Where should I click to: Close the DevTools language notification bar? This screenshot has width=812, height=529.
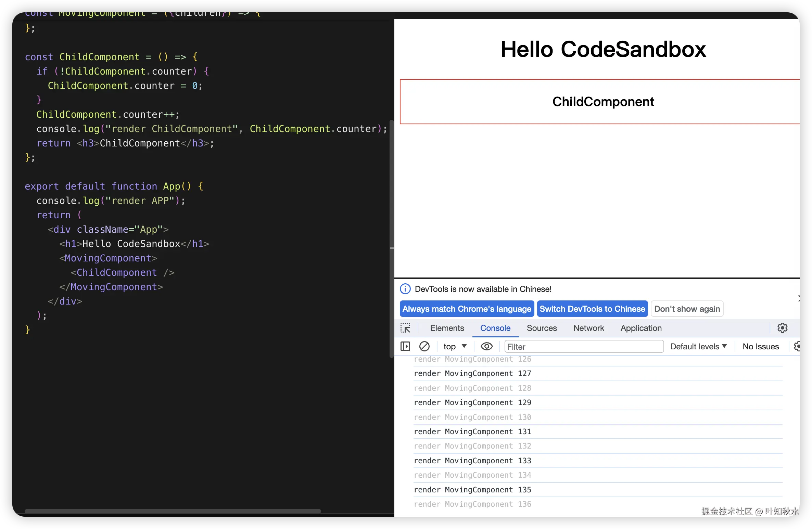[x=799, y=298]
